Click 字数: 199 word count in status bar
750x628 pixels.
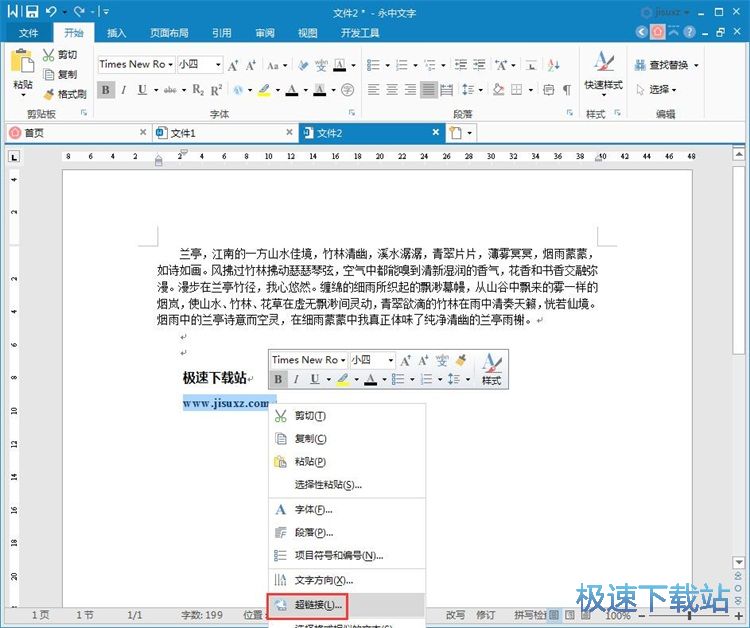pos(202,615)
